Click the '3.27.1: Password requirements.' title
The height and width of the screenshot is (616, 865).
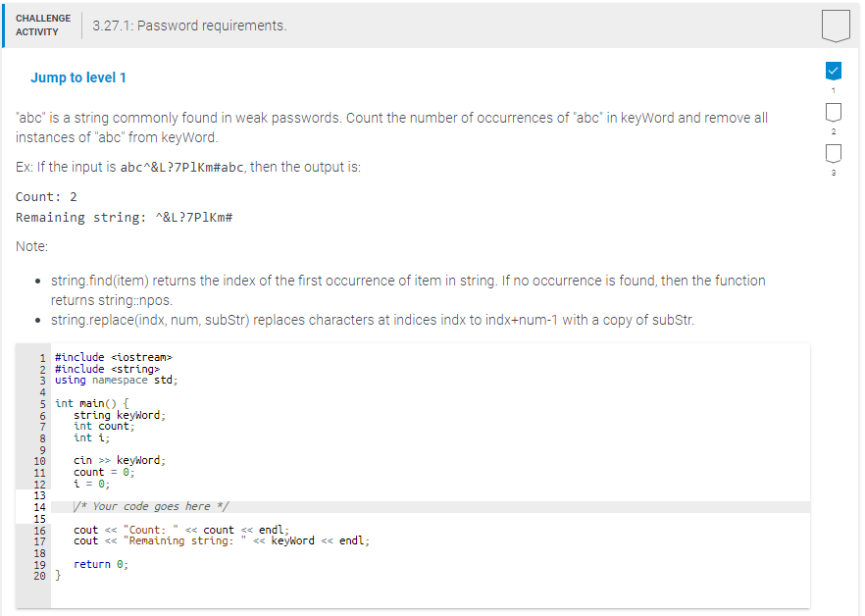tap(189, 26)
